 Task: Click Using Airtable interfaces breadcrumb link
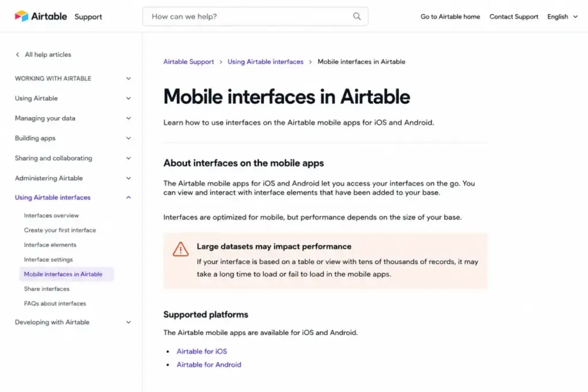(265, 62)
